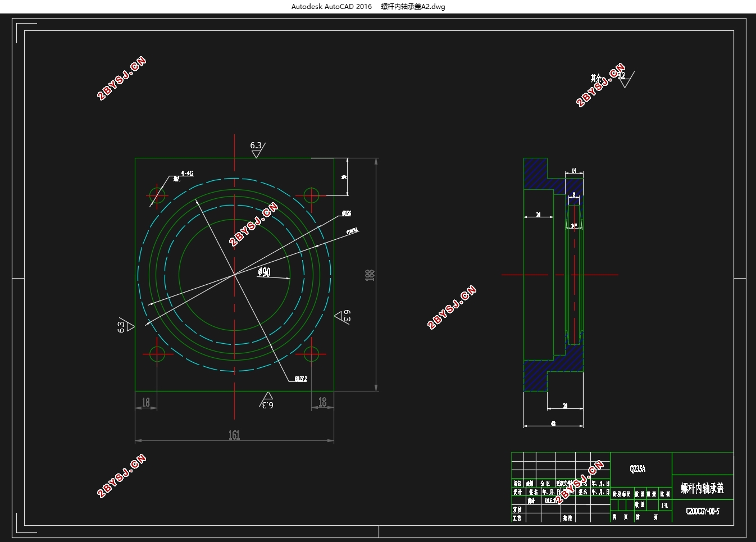Click the 29 dimension below the section view

pos(565,406)
